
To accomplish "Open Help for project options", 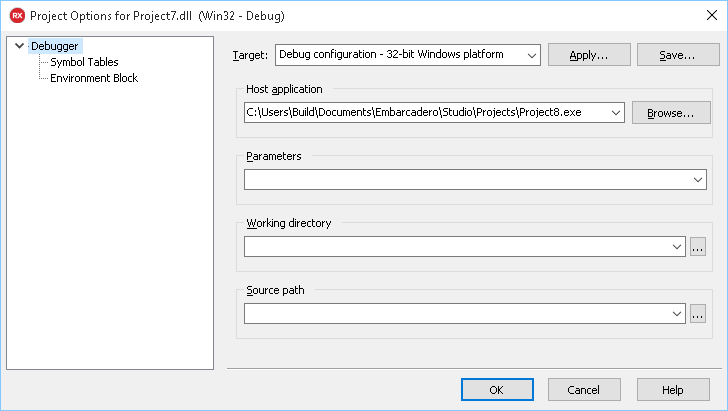I will [672, 389].
